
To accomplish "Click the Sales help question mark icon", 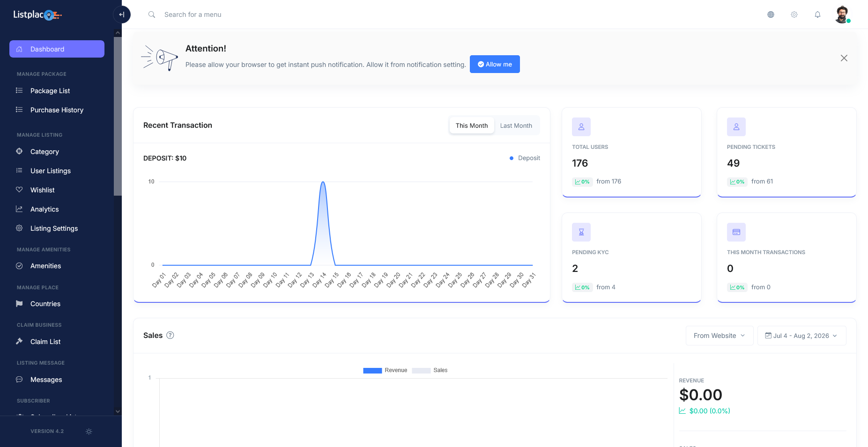I will click(x=170, y=335).
